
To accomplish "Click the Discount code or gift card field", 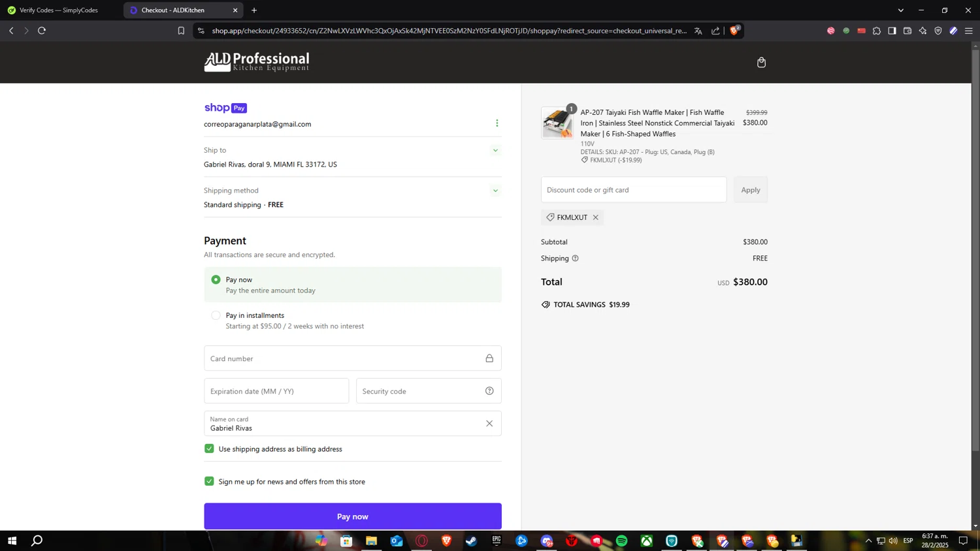I will click(x=634, y=190).
